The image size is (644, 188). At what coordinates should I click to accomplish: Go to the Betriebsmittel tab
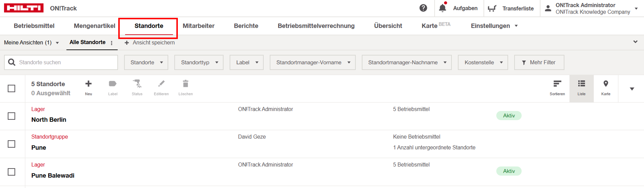pyautogui.click(x=34, y=26)
